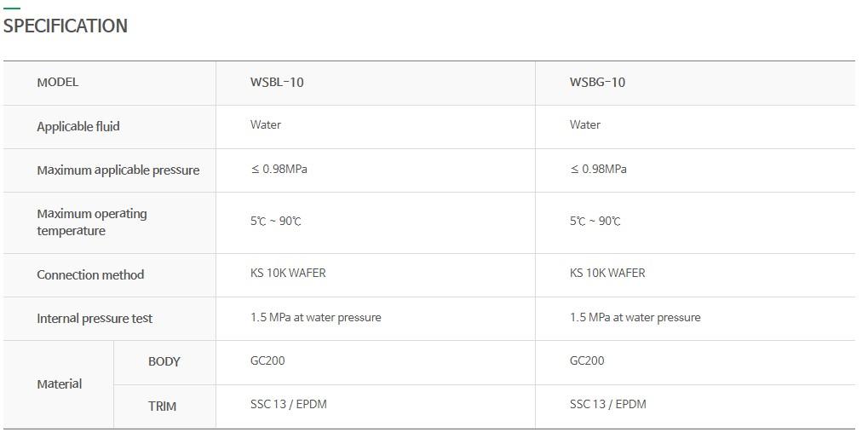This screenshot has width=868, height=444.
Task: Click ≤ 0.98MPa value for WSBL-10
Action: pyautogui.click(x=279, y=169)
